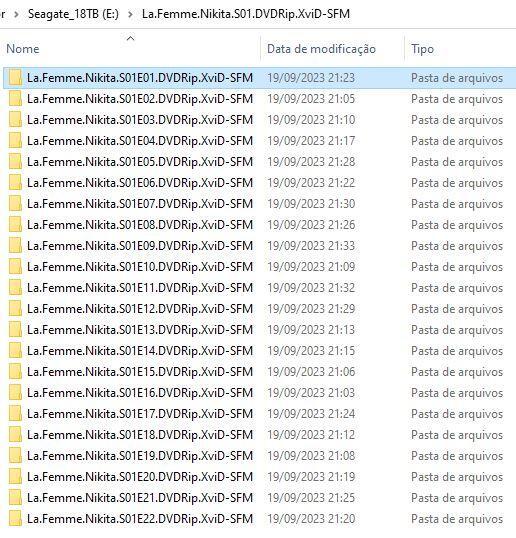Select the folder icon of S01E12
Image resolution: width=516 pixels, height=538 pixels.
(x=15, y=309)
